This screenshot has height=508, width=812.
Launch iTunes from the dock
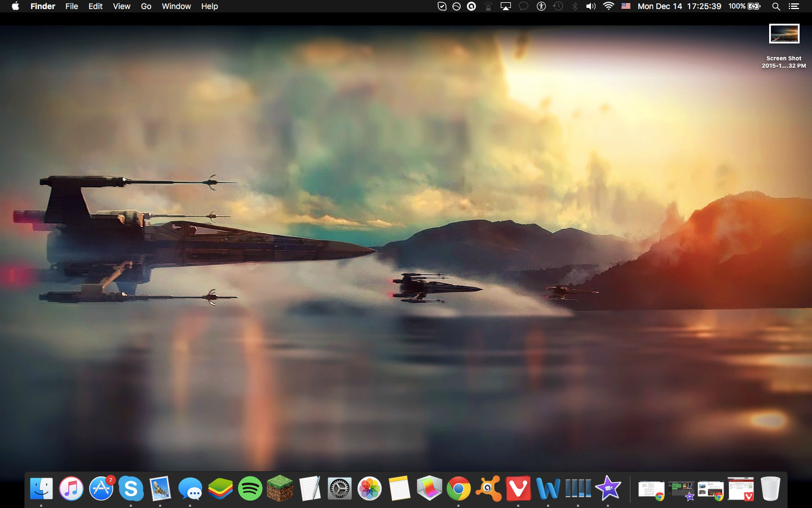point(71,488)
